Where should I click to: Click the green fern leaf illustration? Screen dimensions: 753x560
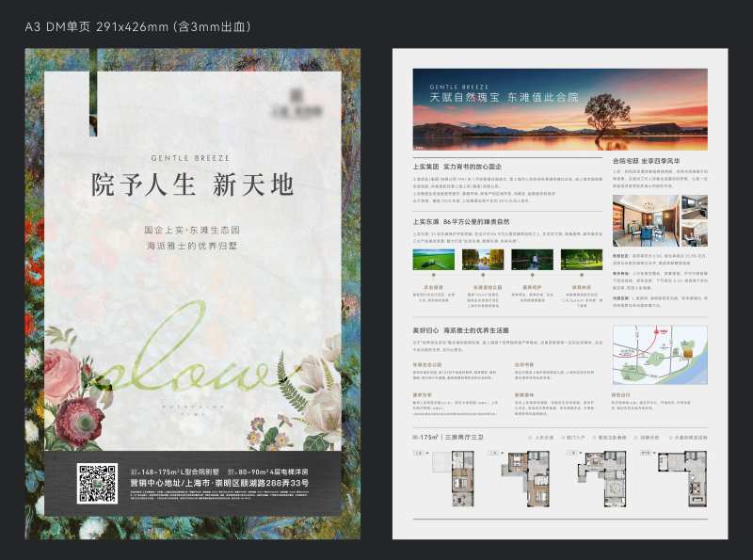[x=293, y=382]
